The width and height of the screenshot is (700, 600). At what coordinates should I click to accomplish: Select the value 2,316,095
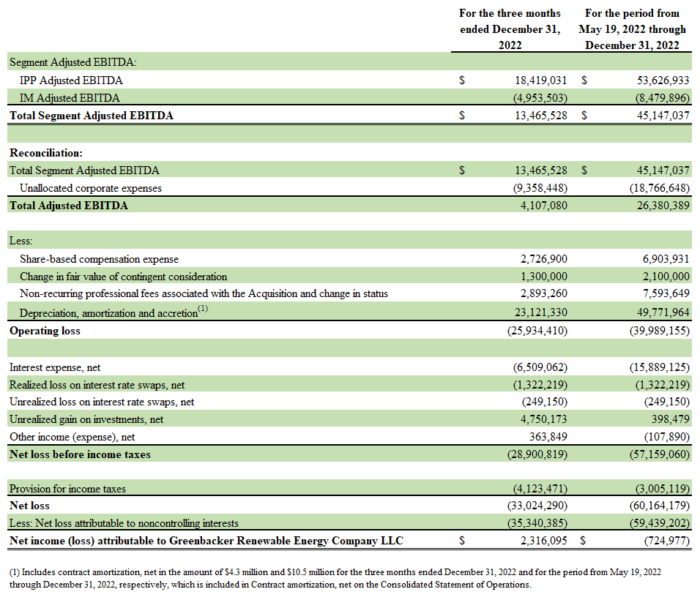544,541
